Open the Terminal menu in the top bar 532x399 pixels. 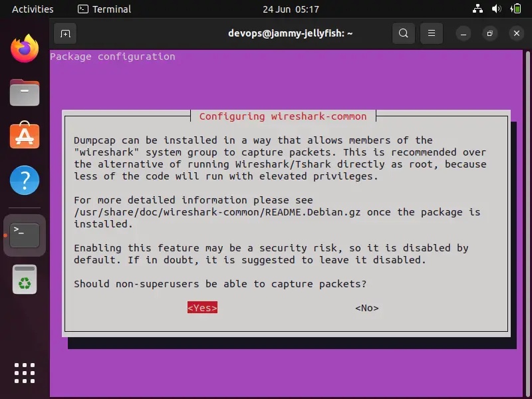tap(104, 9)
